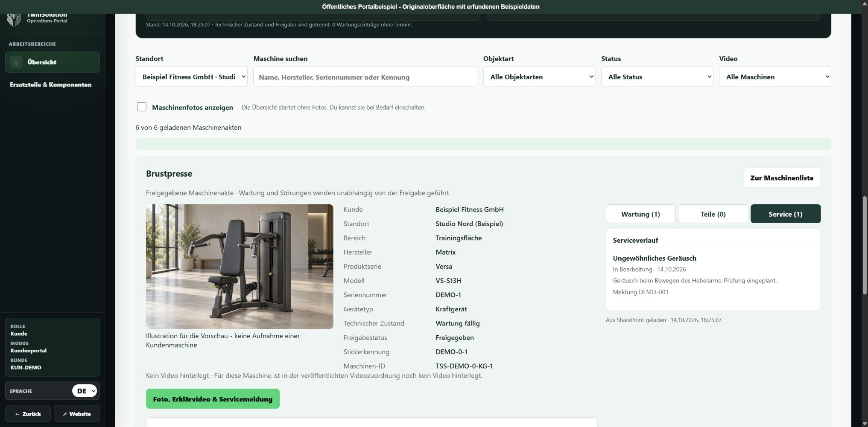
Task: Click the page vertical scrollbar
Action: [864, 244]
